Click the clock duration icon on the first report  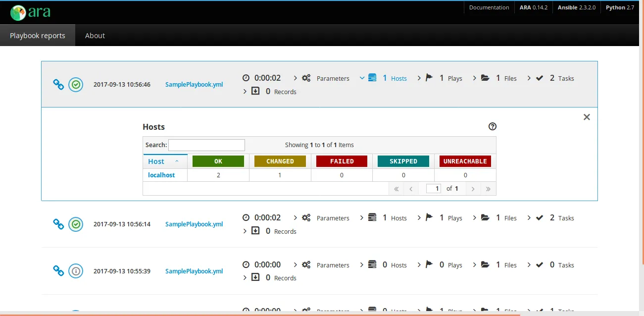[246, 78]
